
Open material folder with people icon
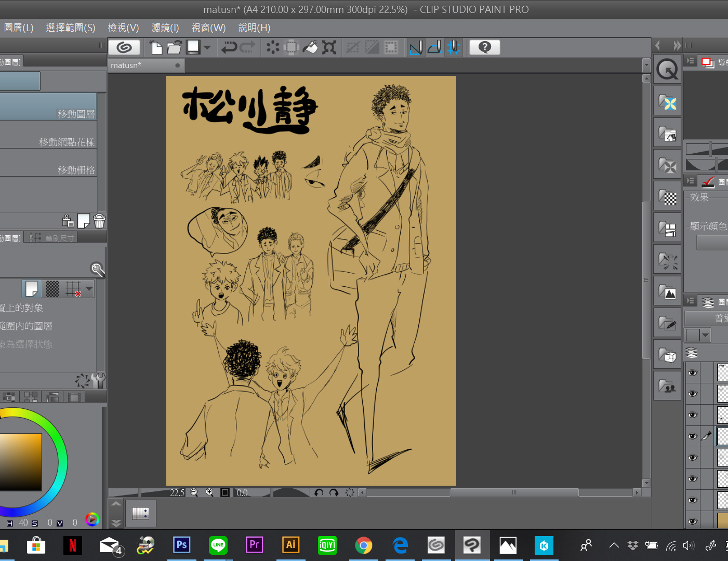tap(667, 386)
